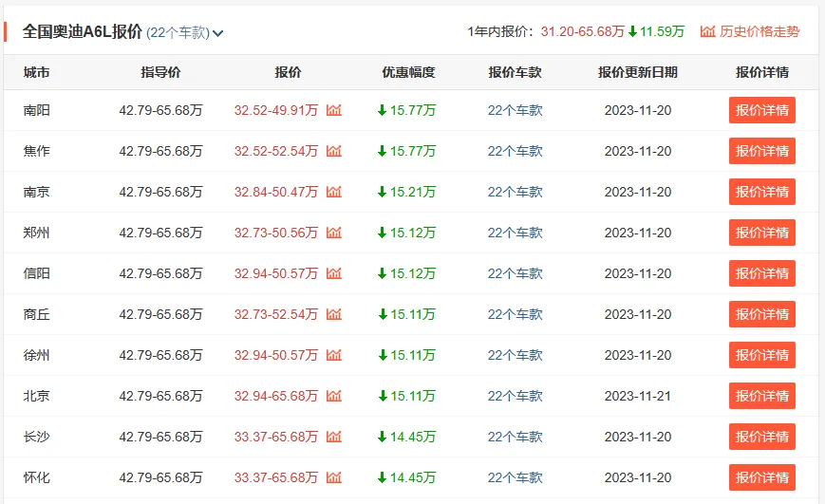Click discount 15.21万 in 南京 row
This screenshot has height=504, width=825.
coord(412,192)
